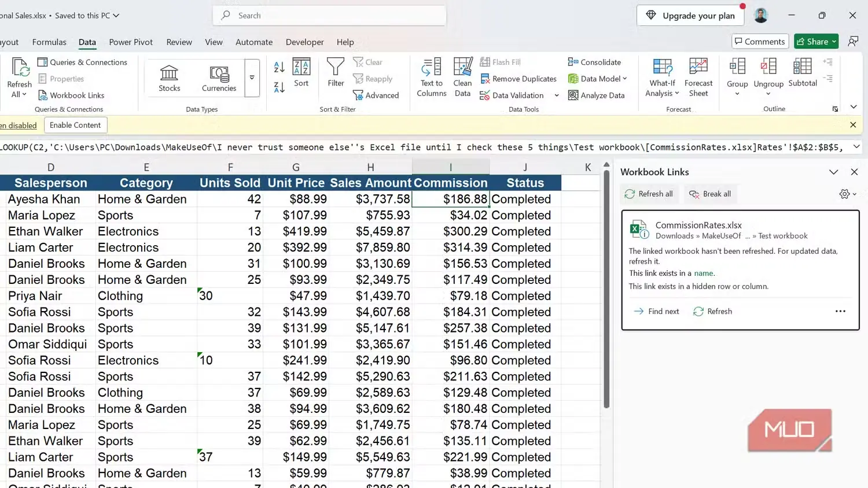The width and height of the screenshot is (868, 488).
Task: Open the Data Validation dropdown arrow
Action: [557, 95]
